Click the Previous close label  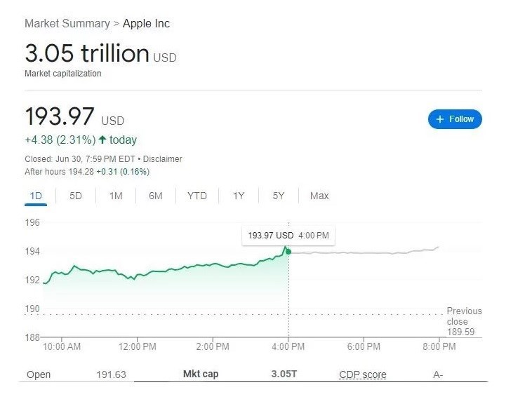pos(464,316)
